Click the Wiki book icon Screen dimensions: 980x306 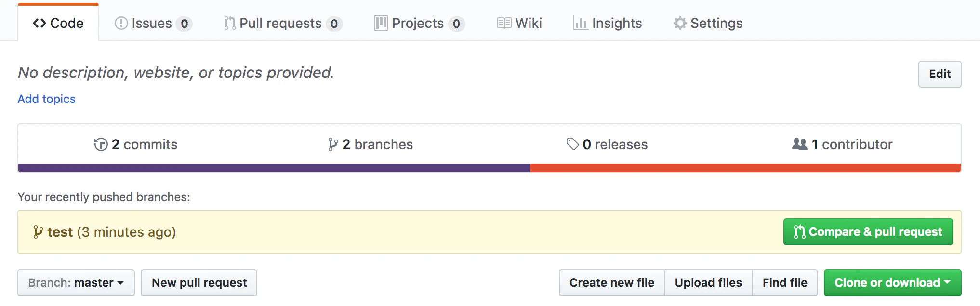pyautogui.click(x=504, y=23)
